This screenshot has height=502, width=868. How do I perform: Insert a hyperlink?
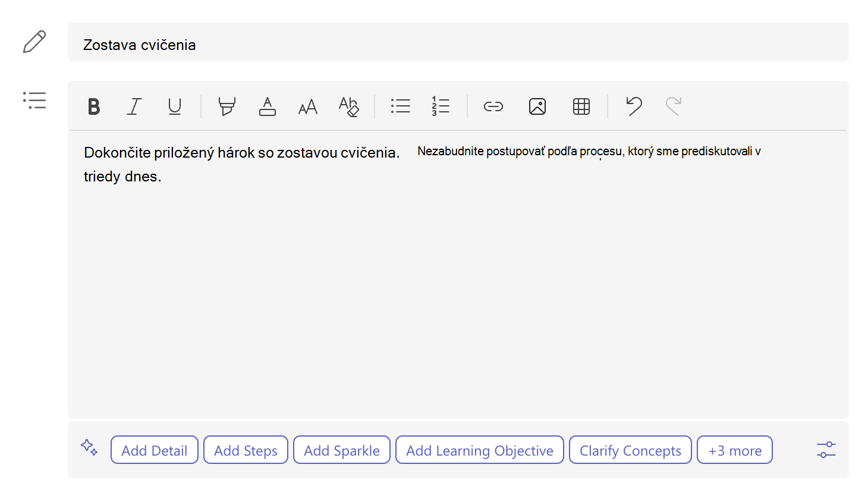493,106
